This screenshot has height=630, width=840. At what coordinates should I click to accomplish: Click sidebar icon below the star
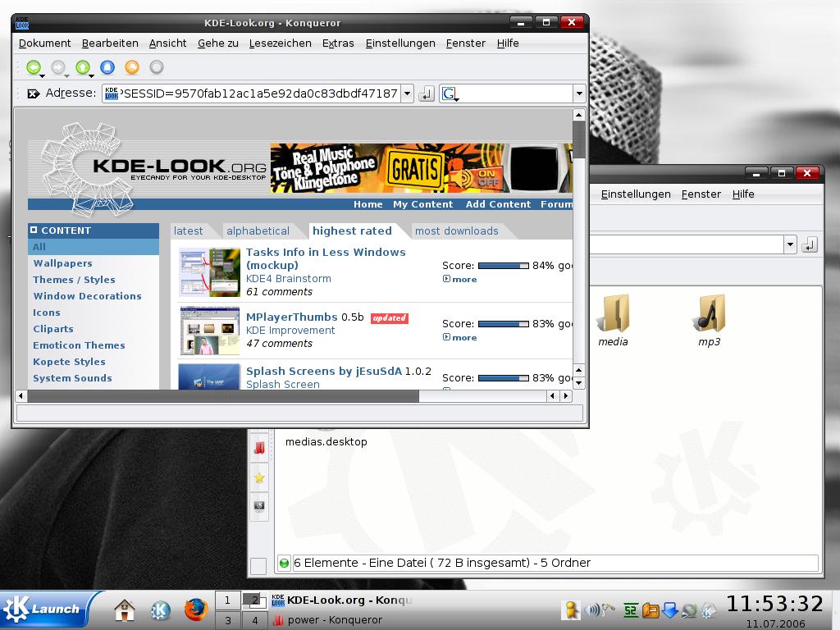click(x=259, y=506)
